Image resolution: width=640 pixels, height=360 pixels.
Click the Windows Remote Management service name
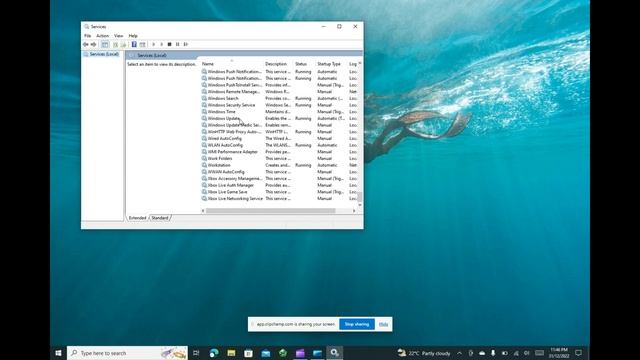(x=234, y=92)
